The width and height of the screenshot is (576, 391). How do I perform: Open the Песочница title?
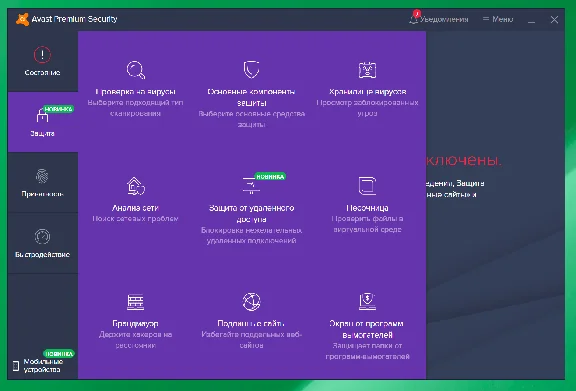tap(367, 208)
